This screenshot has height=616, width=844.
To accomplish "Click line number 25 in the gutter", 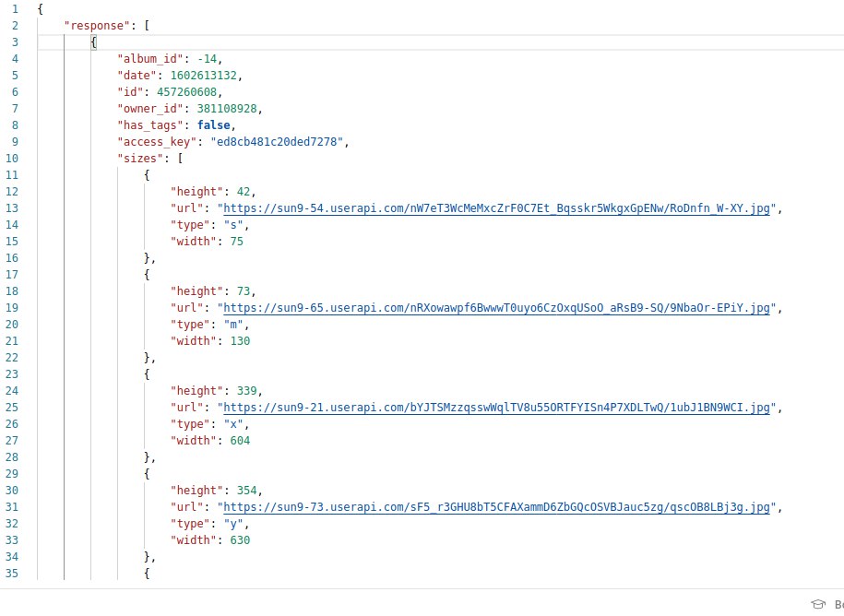I will point(12,408).
